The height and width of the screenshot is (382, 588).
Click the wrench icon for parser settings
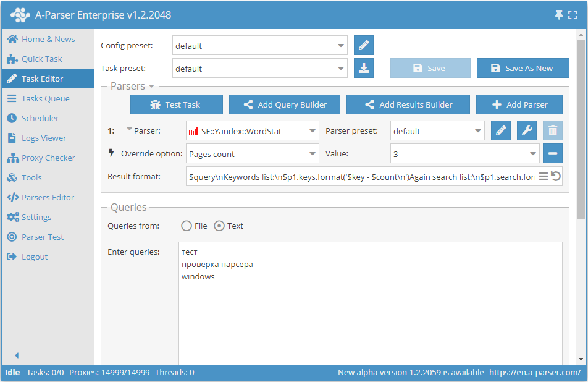tap(527, 131)
